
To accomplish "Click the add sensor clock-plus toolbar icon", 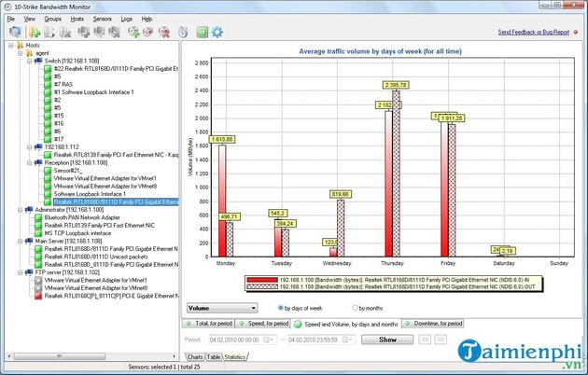I will tap(133, 33).
